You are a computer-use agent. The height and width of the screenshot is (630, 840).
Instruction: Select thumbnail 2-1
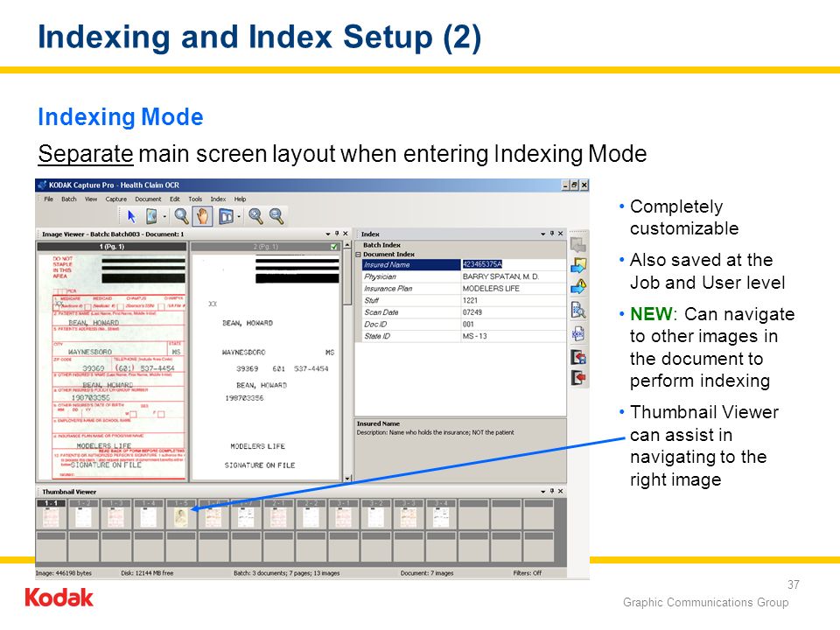point(278,514)
